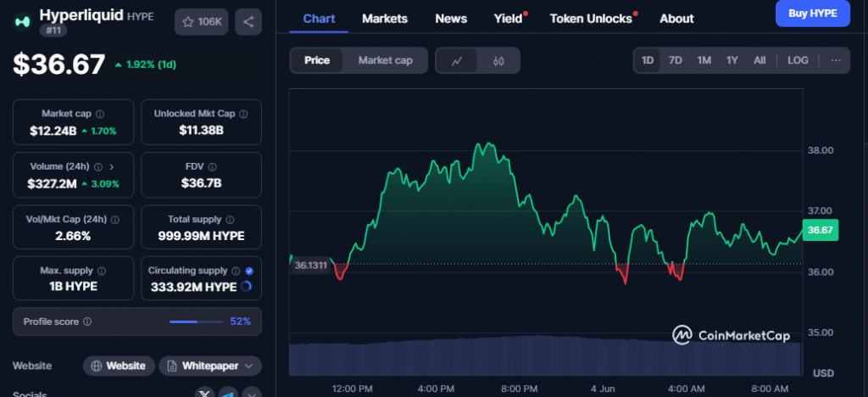Click the 52% profile score value
868x397 pixels.
tap(240, 322)
